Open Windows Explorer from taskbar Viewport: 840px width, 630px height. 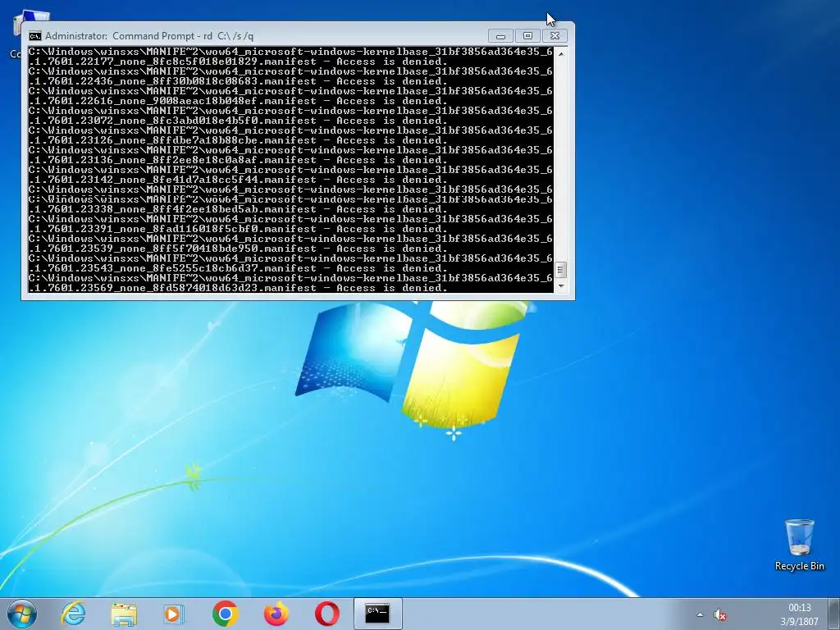[x=124, y=614]
